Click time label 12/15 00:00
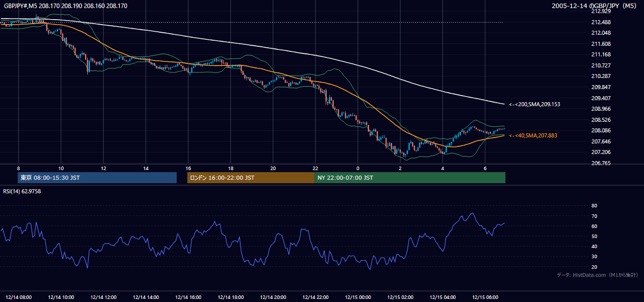The width and height of the screenshot is (644, 302). 358,297
